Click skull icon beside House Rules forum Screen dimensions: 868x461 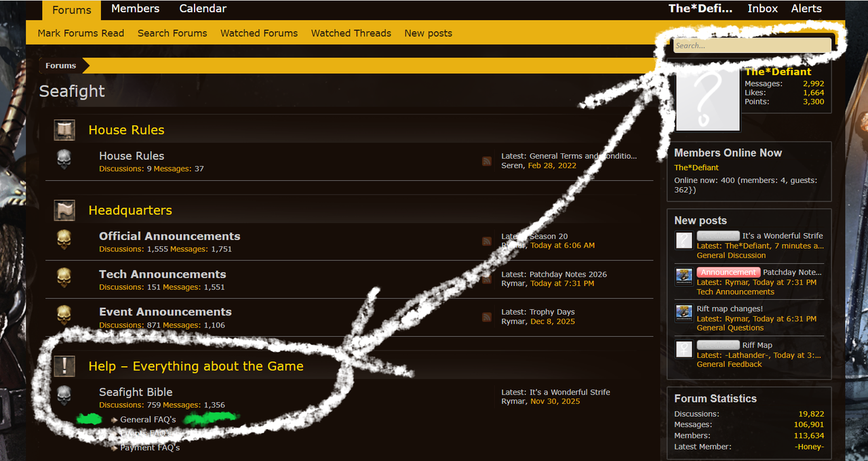(64, 160)
